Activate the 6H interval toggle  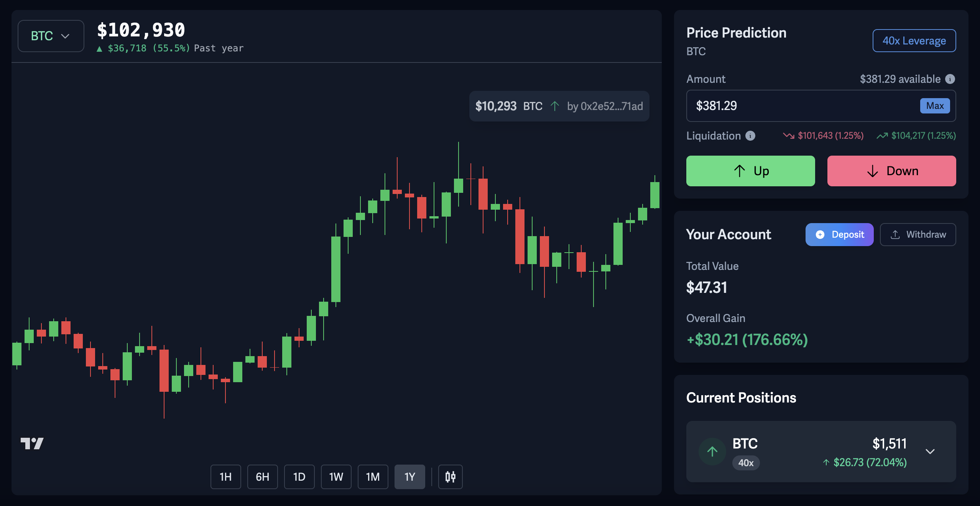coord(262,476)
